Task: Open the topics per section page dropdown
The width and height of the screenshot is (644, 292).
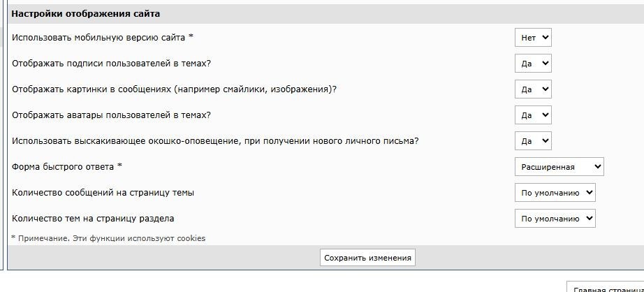Action: [x=555, y=219]
